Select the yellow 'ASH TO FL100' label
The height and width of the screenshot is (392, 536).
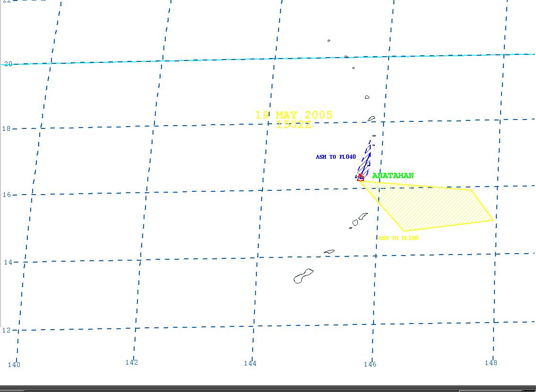(398, 238)
